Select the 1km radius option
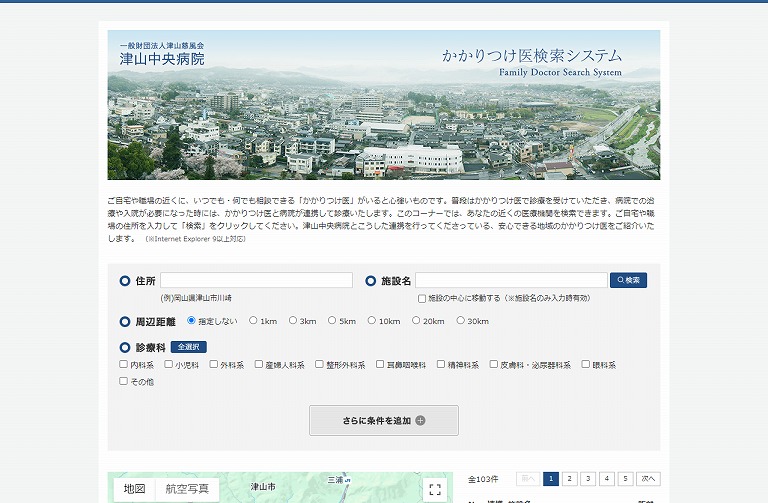Screen dimensions: 768x503 253,321
